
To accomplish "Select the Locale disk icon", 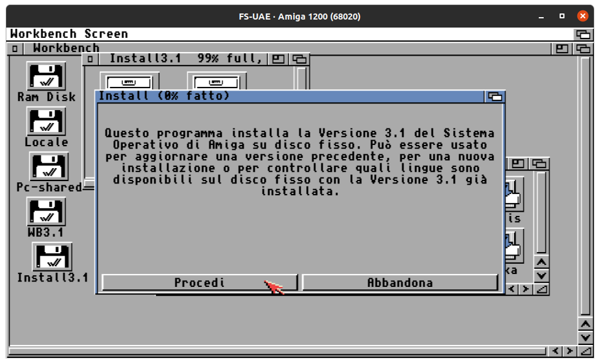I will click(46, 122).
